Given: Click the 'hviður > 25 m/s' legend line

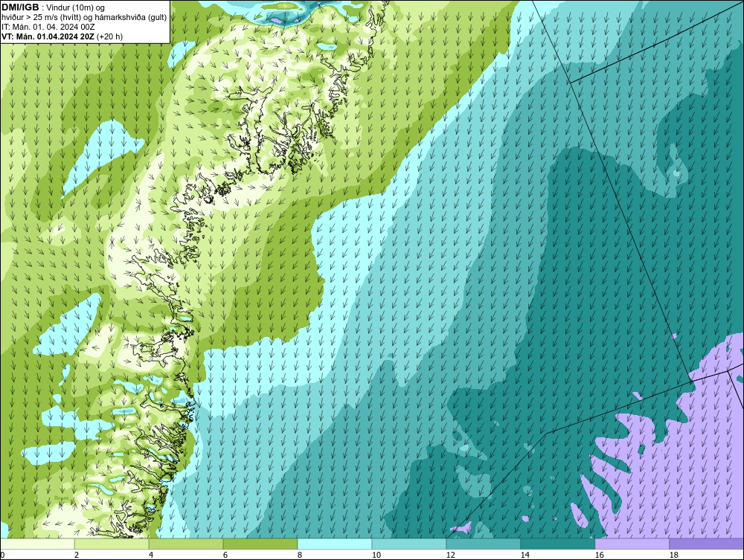Looking at the screenshot, I should (x=84, y=17).
